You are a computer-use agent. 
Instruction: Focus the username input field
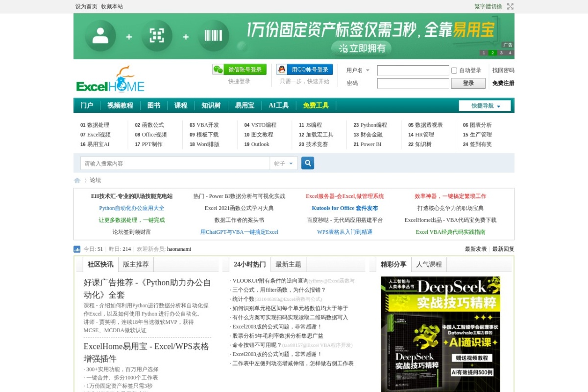pyautogui.click(x=413, y=71)
